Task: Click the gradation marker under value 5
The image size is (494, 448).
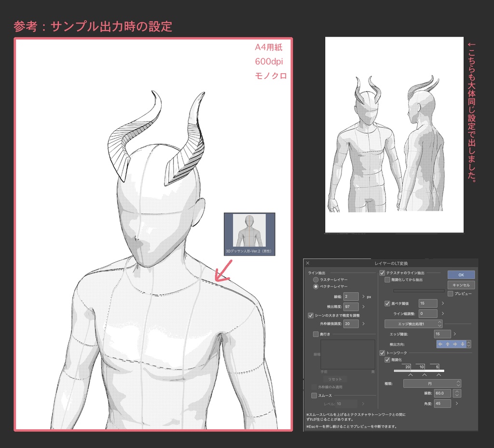Action: click(439, 375)
